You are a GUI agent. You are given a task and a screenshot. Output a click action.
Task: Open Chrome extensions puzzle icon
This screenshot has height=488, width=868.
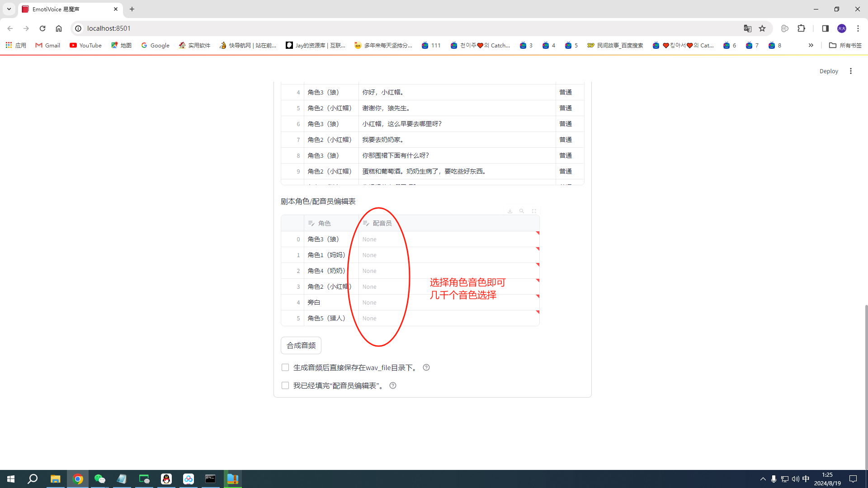pos(802,28)
